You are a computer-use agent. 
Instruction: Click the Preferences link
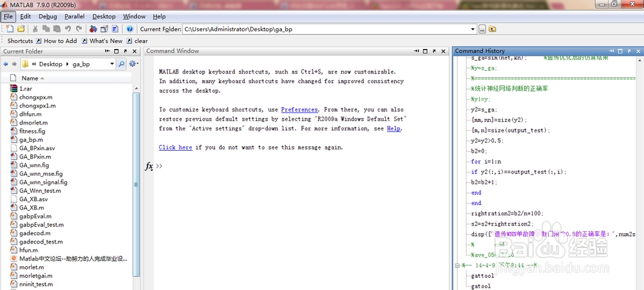[299, 110]
